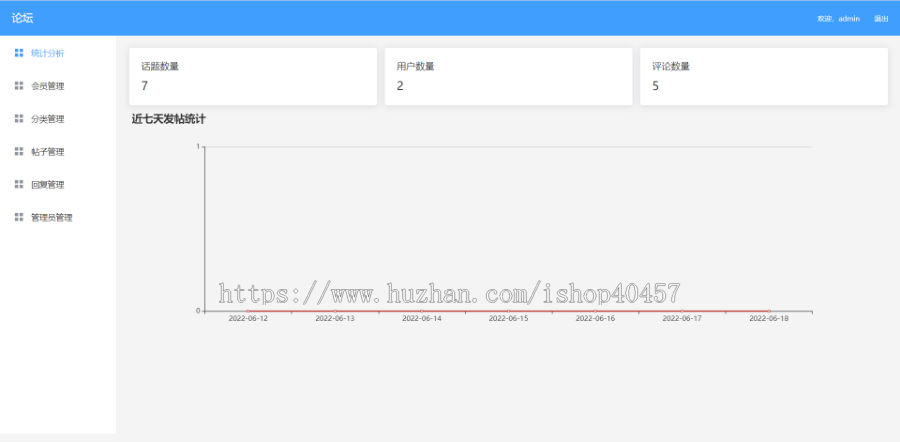
Task: Click the grid icon beside 会员管理
Action: click(x=19, y=86)
